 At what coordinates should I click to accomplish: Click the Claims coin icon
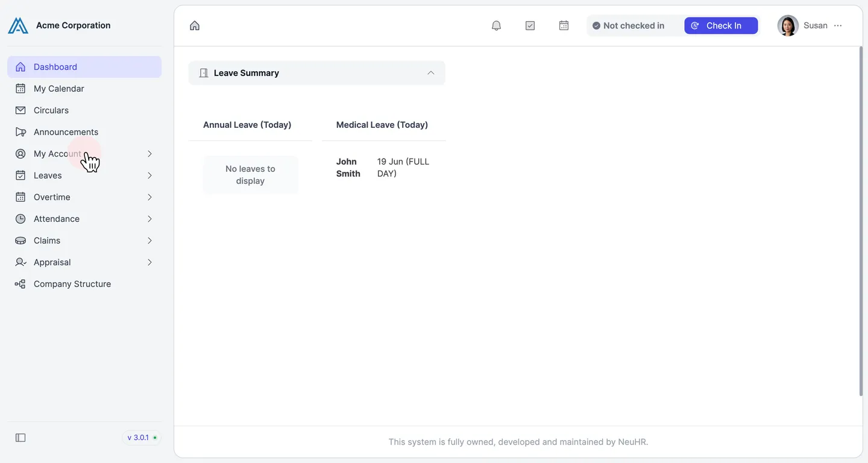click(20, 241)
